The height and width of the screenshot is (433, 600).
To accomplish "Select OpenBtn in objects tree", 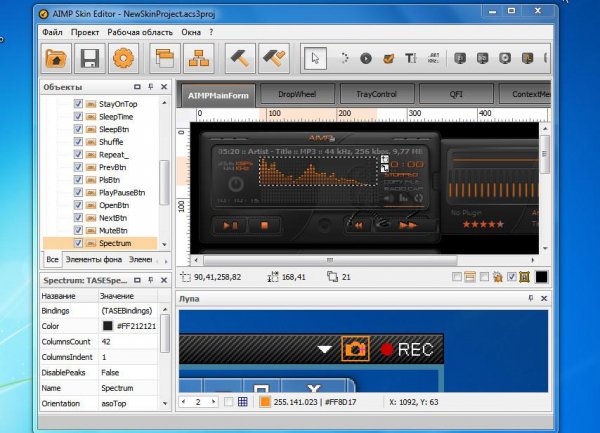I will [x=114, y=205].
